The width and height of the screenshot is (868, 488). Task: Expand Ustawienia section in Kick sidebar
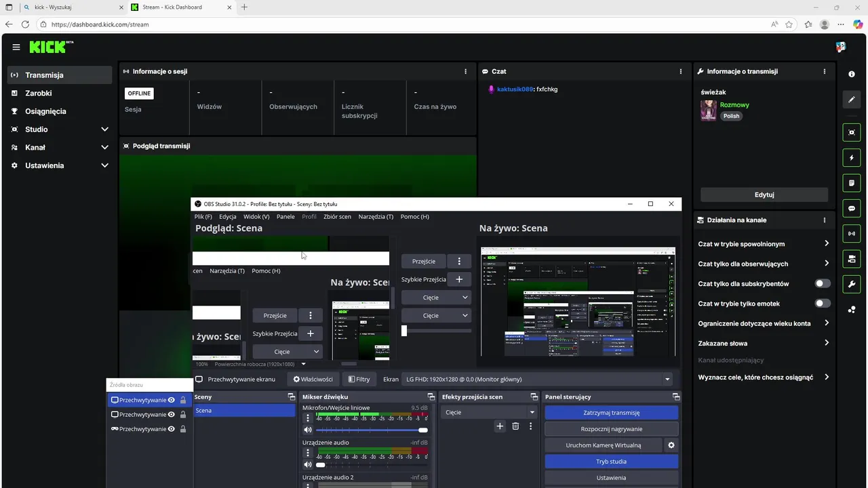[x=104, y=165]
